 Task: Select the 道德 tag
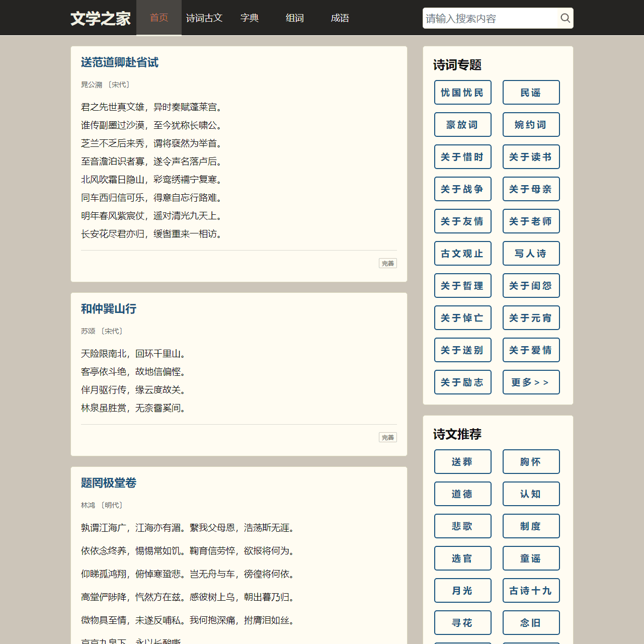[463, 494]
